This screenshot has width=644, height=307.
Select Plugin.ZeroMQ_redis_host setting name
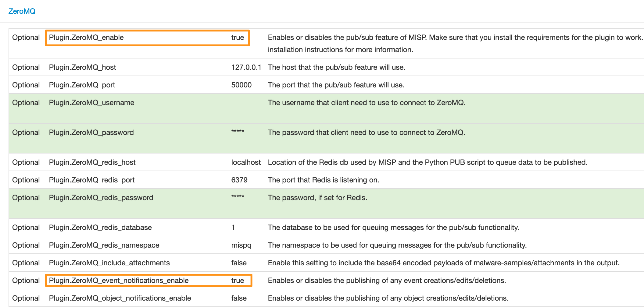[x=92, y=162]
